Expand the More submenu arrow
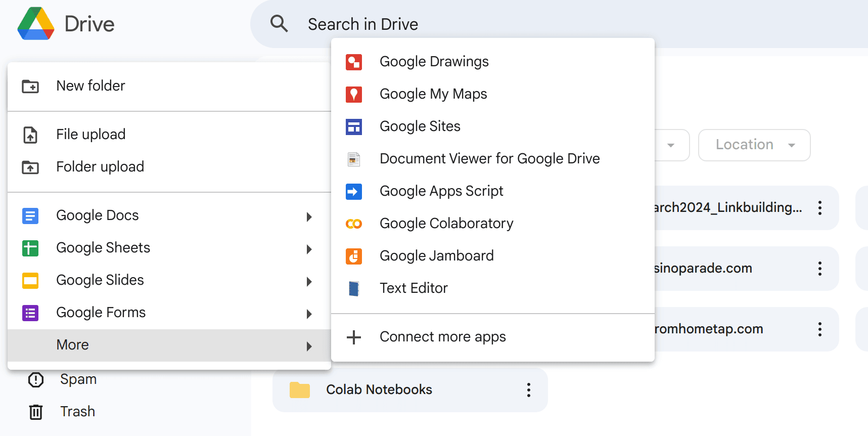Image resolution: width=868 pixels, height=436 pixels. pos(309,346)
